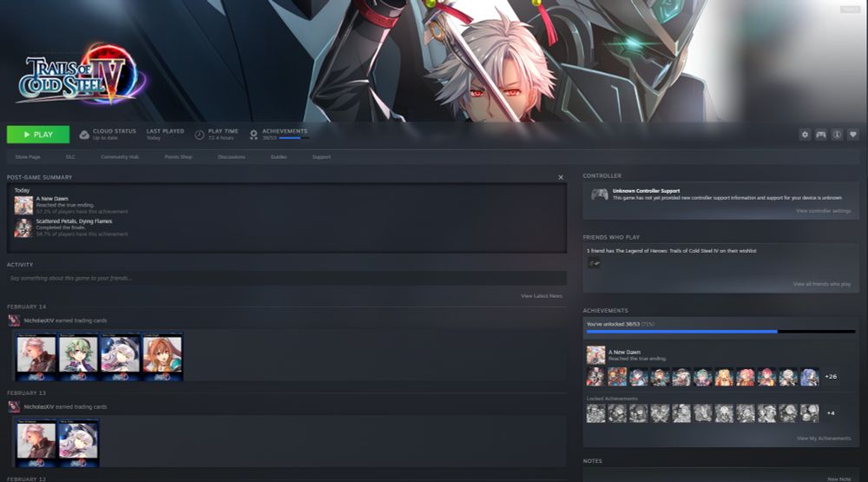The image size is (868, 482).
Task: Click the Cloud Status cloud icon
Action: point(84,135)
